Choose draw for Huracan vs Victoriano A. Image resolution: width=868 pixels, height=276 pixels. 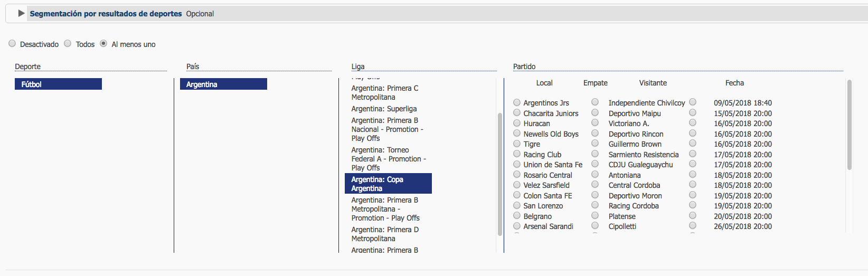click(595, 122)
